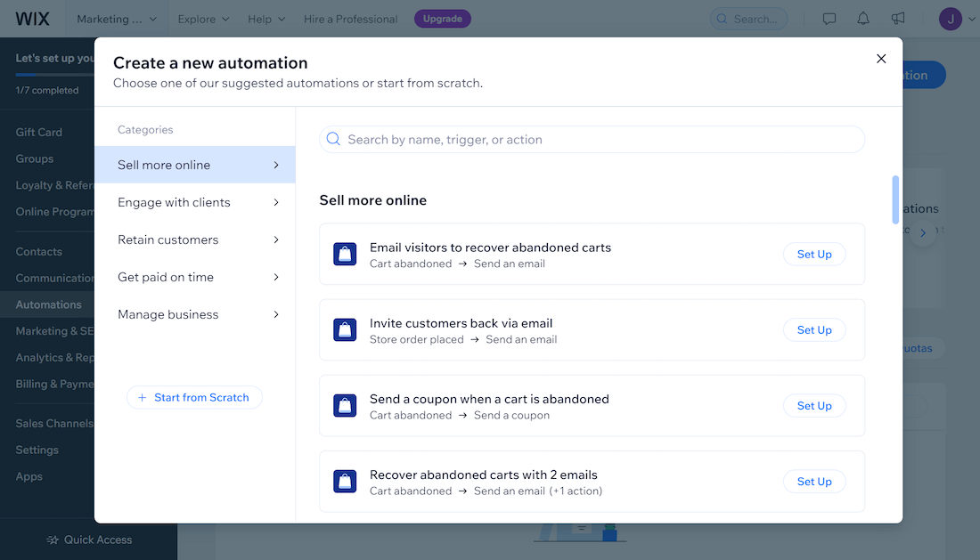
Task: Click chevron next to Sell more online
Action: coord(276,165)
